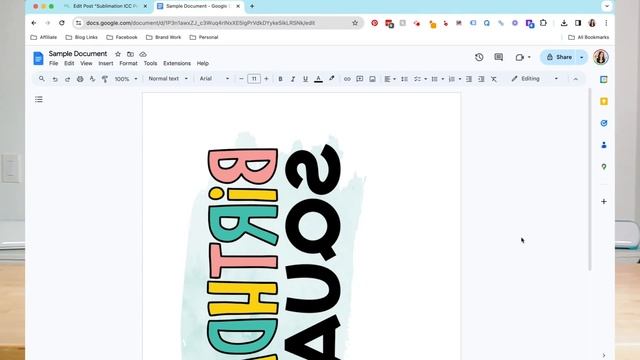Click the Share button
The image size is (640, 360).
pyautogui.click(x=559, y=57)
